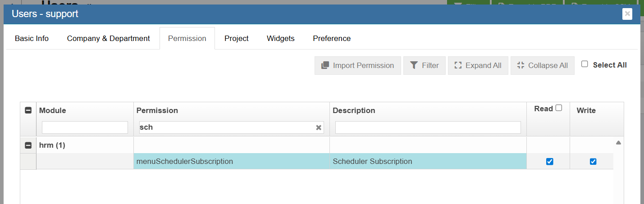Toggle the Select All checkbox
The width and height of the screenshot is (644, 204).
pyautogui.click(x=585, y=64)
